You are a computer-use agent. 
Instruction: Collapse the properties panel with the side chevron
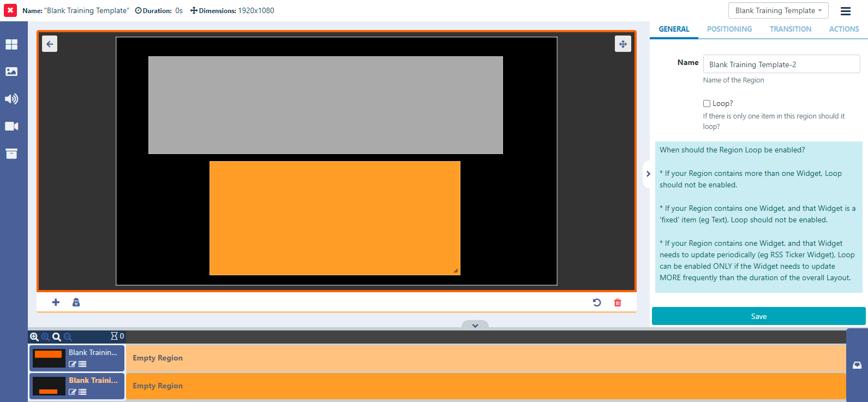[x=648, y=174]
